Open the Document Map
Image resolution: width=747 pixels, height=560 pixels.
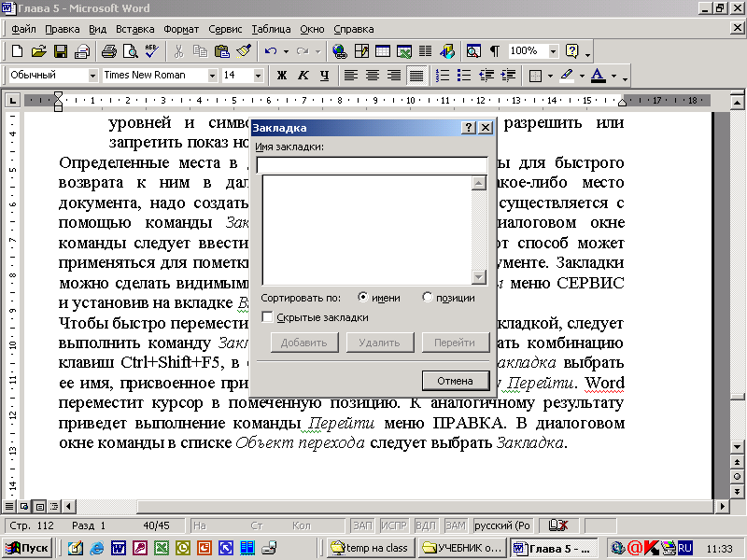(x=473, y=51)
